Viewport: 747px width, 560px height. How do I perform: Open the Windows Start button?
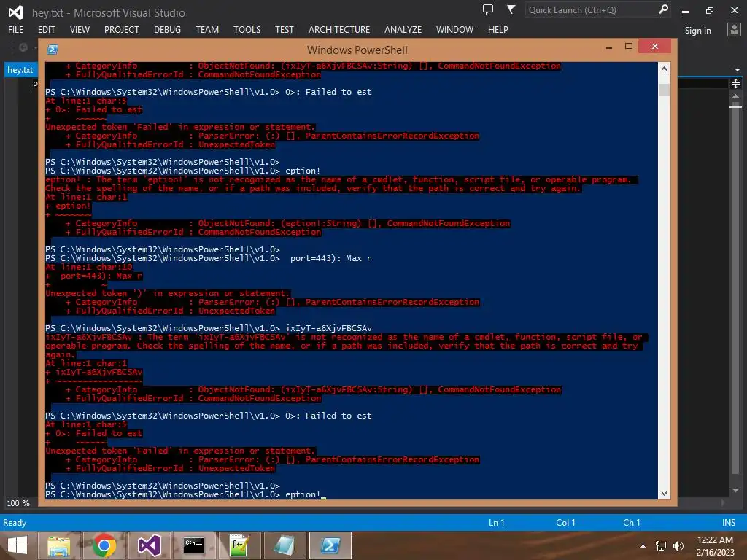click(x=18, y=545)
